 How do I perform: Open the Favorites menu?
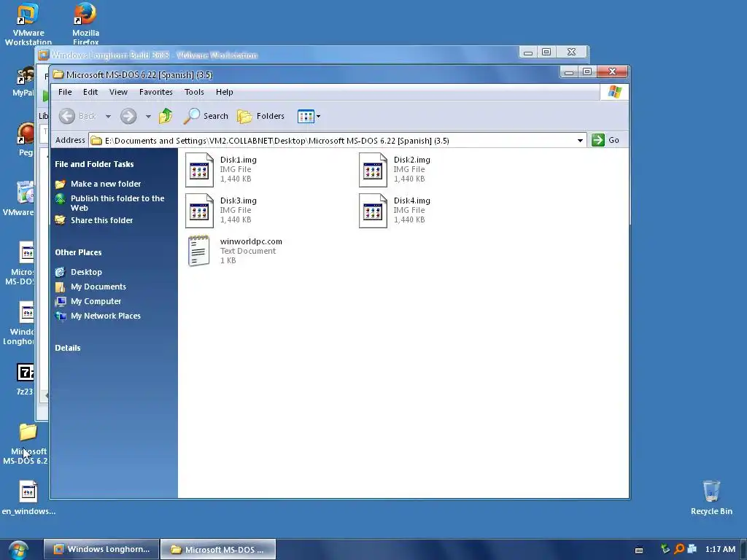click(x=156, y=92)
